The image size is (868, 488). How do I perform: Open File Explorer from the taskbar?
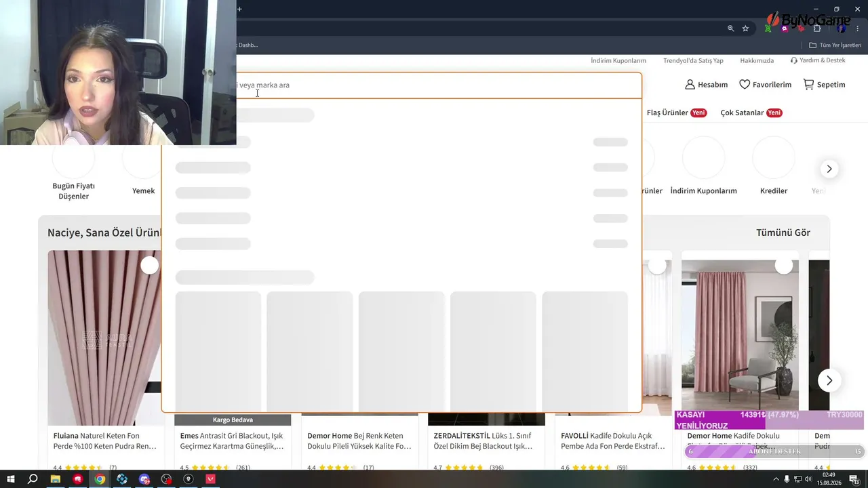click(56, 479)
